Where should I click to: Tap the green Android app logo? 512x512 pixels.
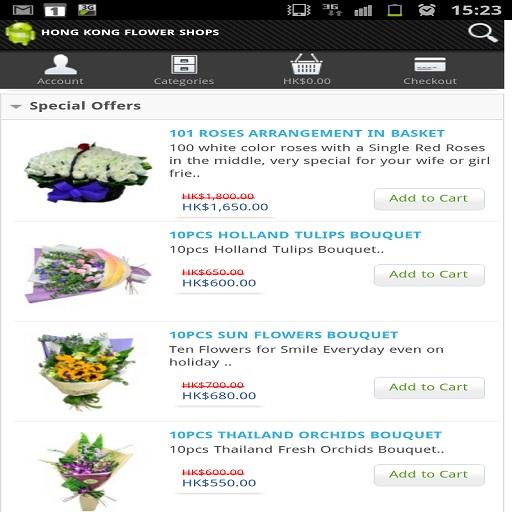(x=20, y=33)
